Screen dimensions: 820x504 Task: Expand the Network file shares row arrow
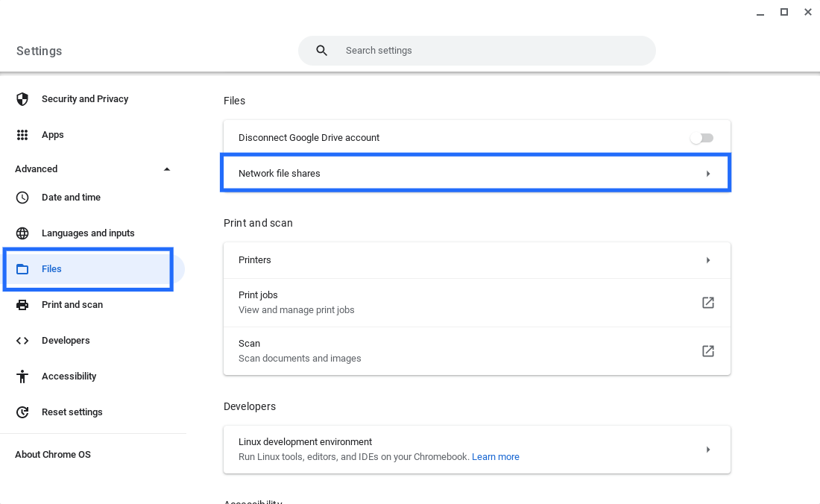pos(707,174)
